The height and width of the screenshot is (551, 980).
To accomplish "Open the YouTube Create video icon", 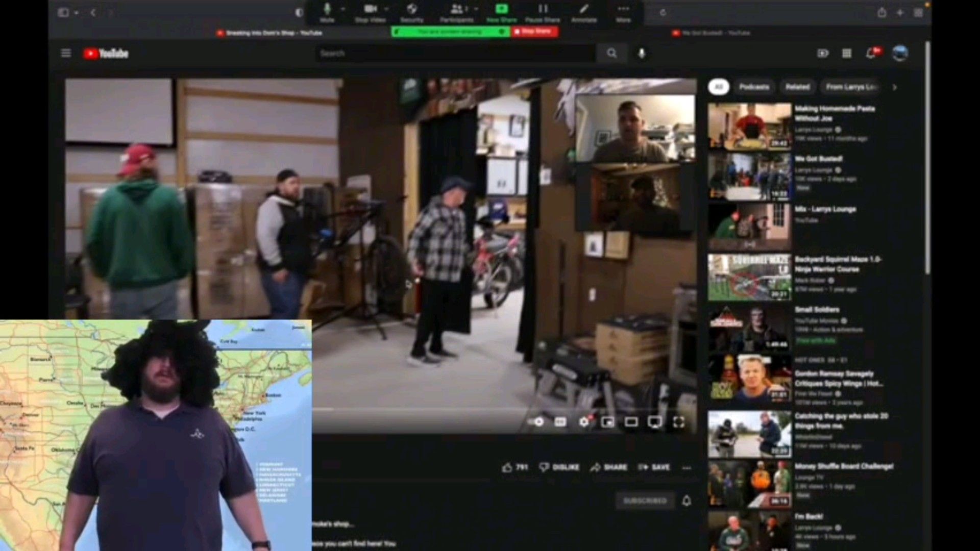I will coord(823,53).
